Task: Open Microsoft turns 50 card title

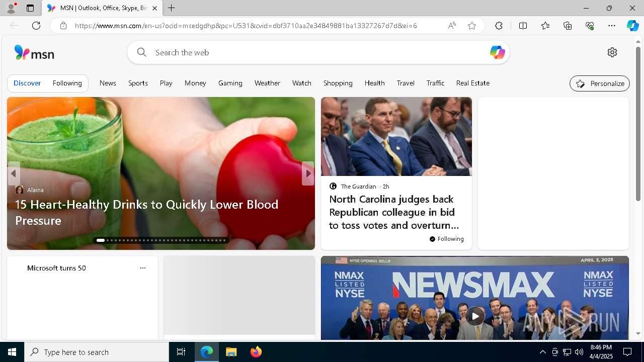Action: [56, 268]
